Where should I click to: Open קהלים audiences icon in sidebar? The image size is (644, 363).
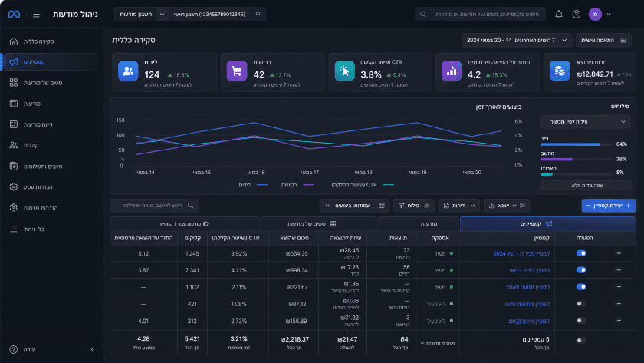pos(14,145)
